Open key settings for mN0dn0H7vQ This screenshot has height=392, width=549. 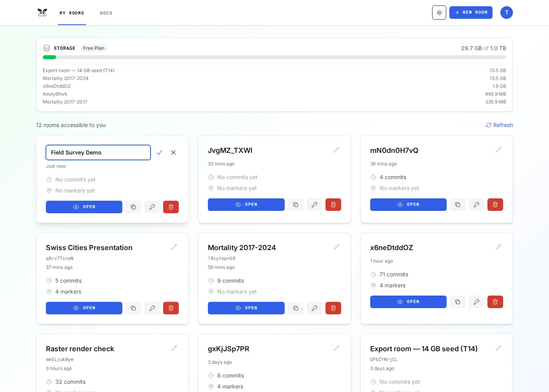coord(476,205)
